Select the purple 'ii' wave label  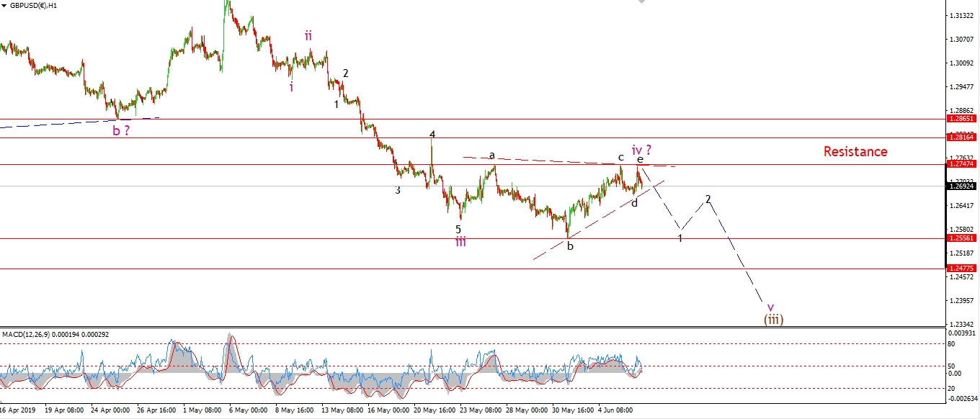point(308,35)
